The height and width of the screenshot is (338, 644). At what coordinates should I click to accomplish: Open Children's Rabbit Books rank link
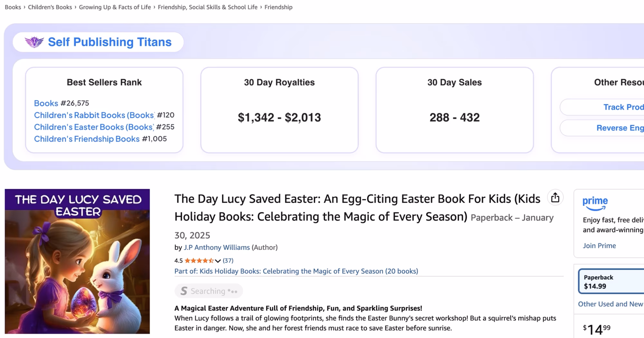(x=94, y=115)
